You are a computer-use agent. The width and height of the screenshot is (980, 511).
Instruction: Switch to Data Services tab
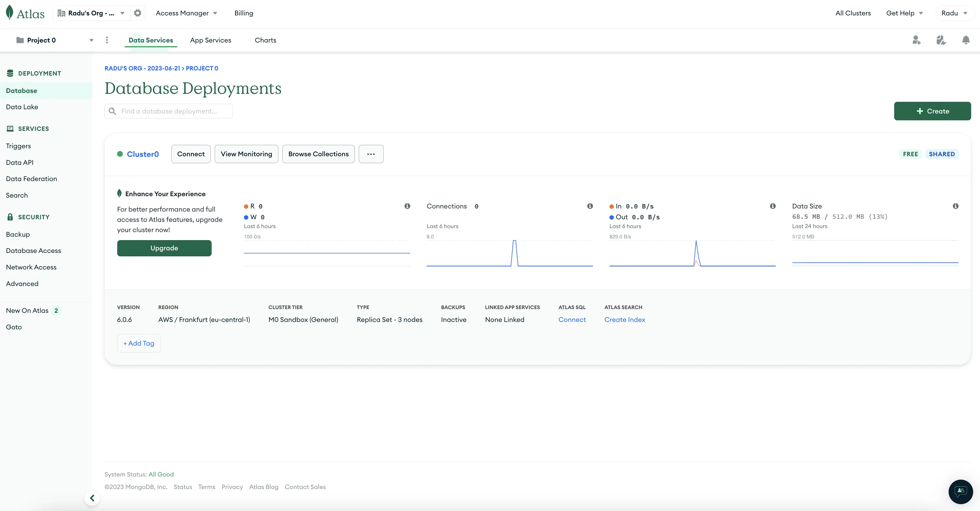(x=151, y=40)
